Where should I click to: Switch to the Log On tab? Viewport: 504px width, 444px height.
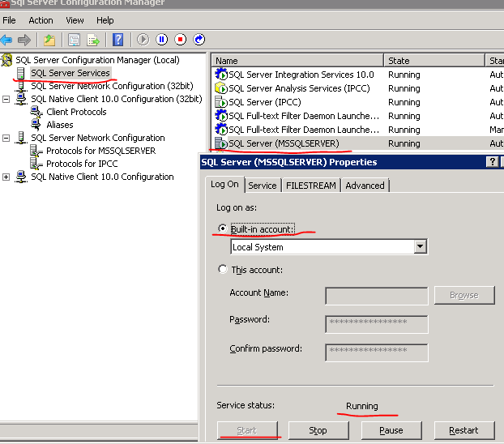pyautogui.click(x=224, y=184)
